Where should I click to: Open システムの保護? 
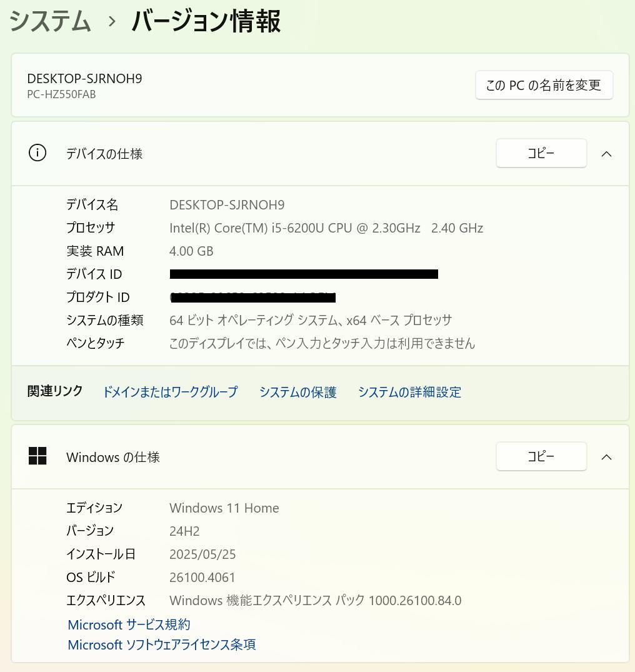coord(298,392)
